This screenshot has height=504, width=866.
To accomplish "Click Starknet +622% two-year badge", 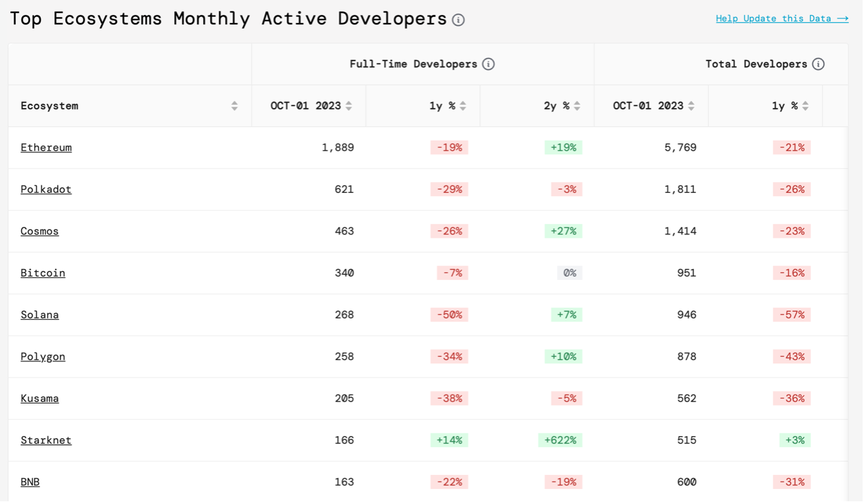I will (x=560, y=440).
